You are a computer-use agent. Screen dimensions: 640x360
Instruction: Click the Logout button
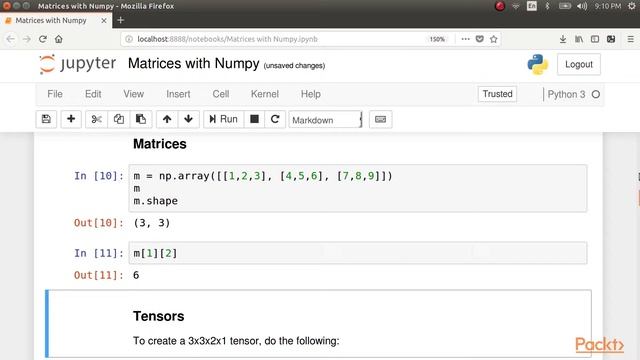[578, 64]
